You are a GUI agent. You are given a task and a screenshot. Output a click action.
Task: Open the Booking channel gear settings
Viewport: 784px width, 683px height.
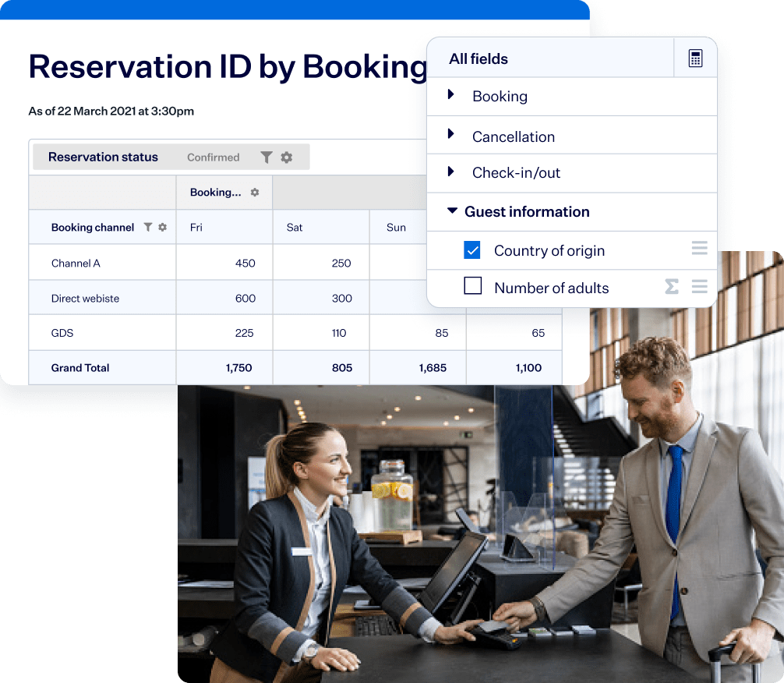click(x=163, y=228)
